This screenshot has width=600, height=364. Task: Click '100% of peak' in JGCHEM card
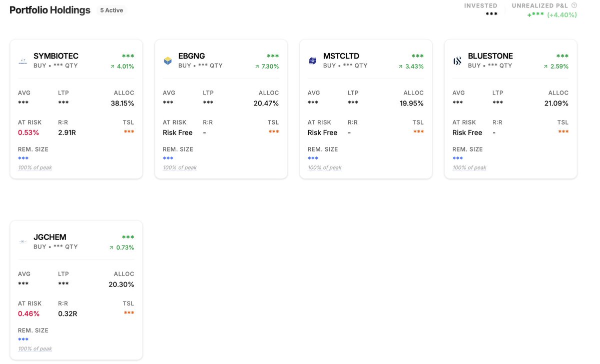click(35, 348)
